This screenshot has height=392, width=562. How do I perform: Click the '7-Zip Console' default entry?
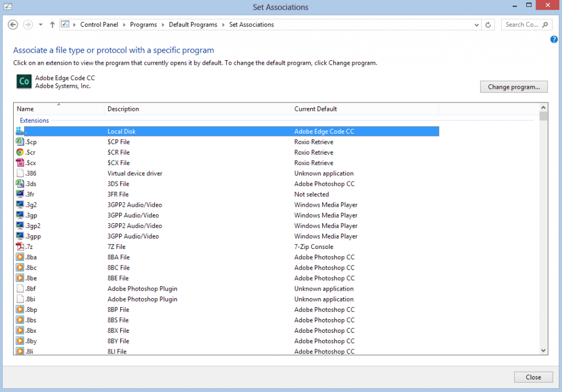313,247
